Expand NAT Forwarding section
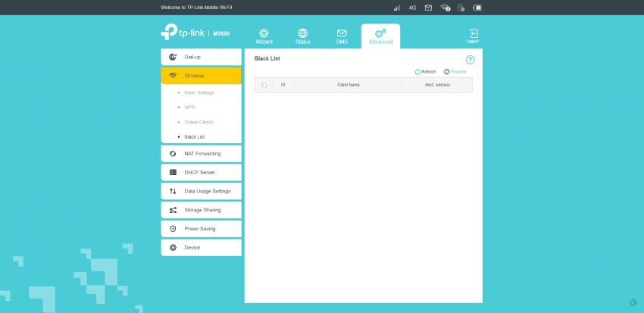 201,154
